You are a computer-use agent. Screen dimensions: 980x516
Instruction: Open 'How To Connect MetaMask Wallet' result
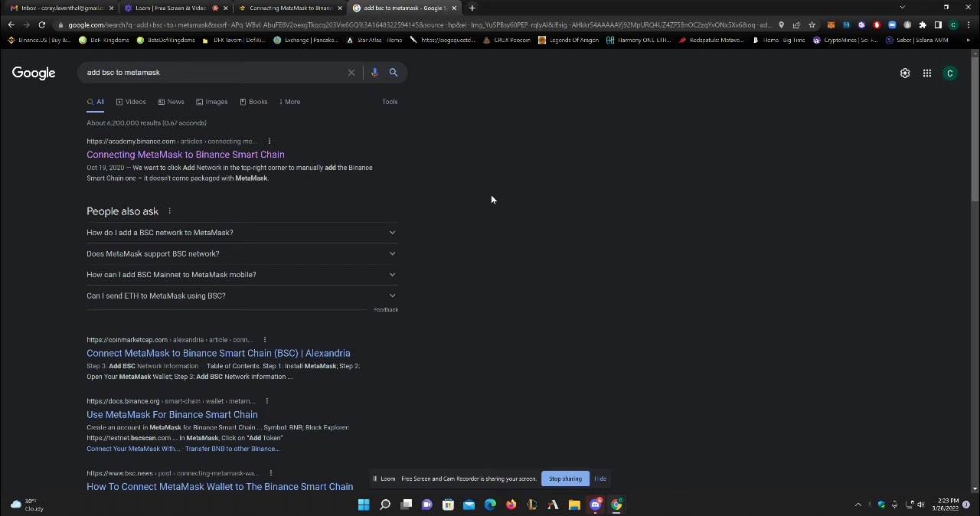(220, 487)
